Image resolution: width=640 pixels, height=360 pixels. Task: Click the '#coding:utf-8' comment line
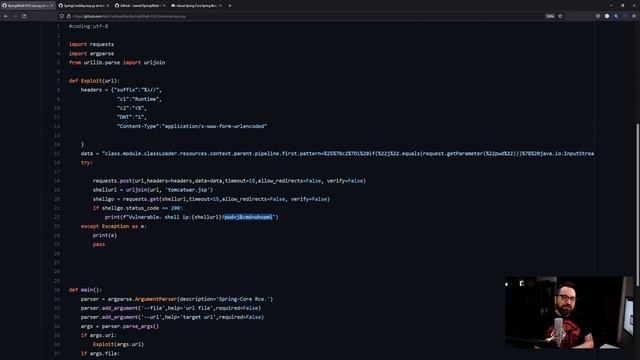[x=89, y=26]
